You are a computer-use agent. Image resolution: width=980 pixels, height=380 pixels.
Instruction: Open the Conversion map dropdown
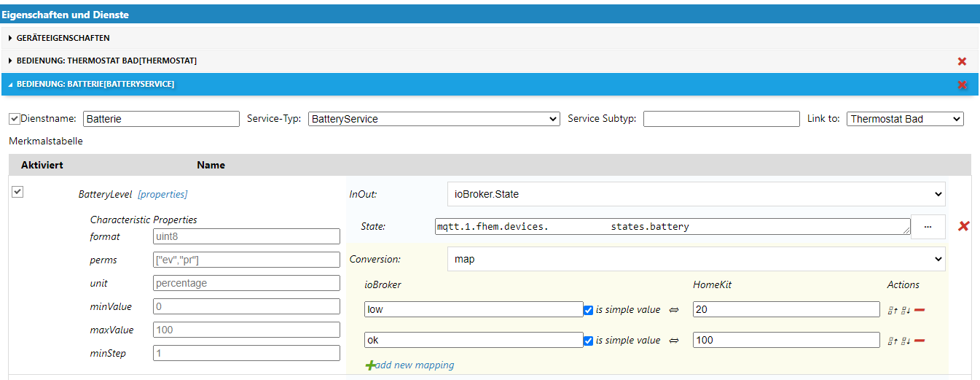(x=696, y=259)
